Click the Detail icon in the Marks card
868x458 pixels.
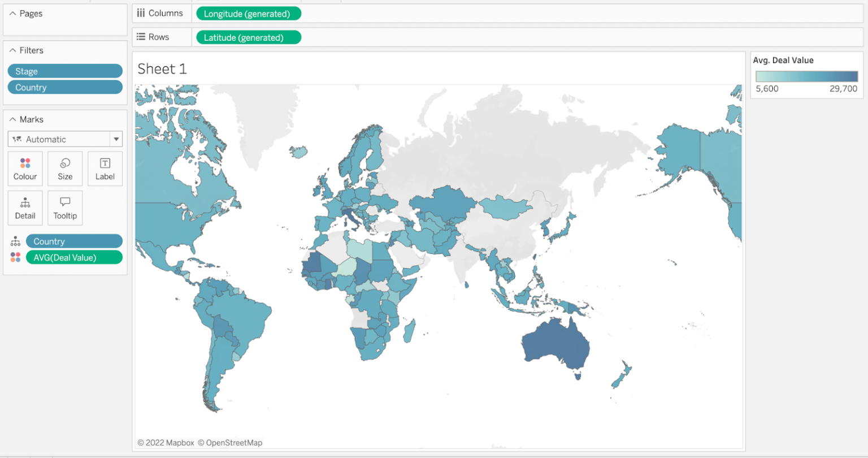click(x=25, y=208)
